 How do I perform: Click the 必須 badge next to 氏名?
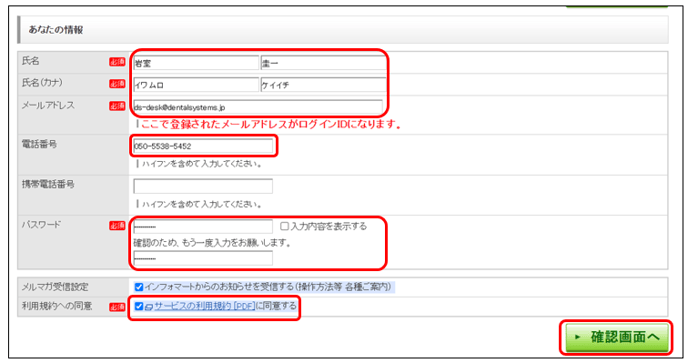coord(117,62)
